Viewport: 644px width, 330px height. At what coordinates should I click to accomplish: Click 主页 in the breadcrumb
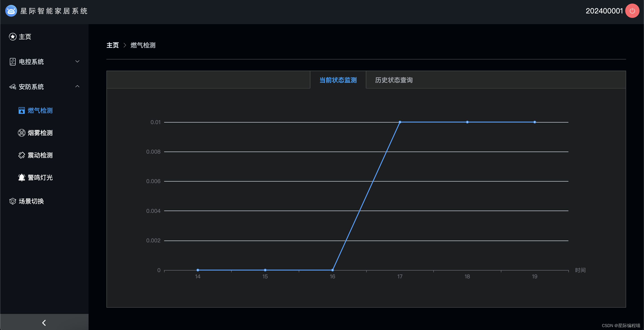click(112, 45)
